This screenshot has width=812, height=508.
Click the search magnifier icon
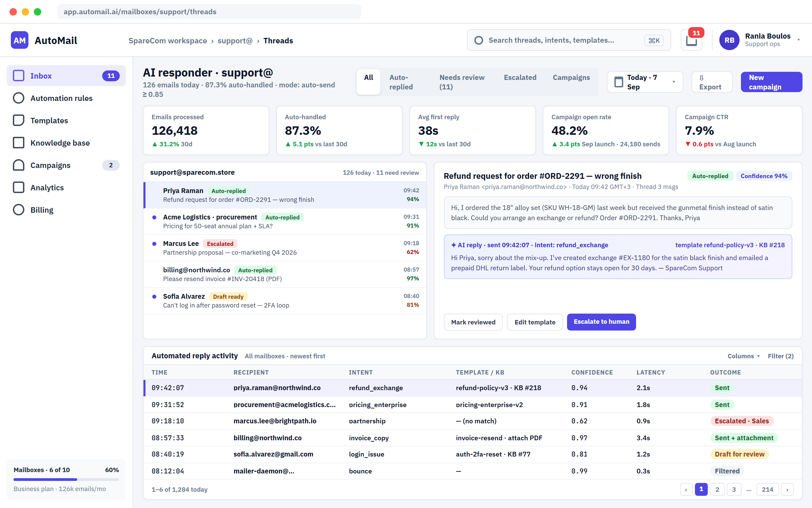point(479,40)
